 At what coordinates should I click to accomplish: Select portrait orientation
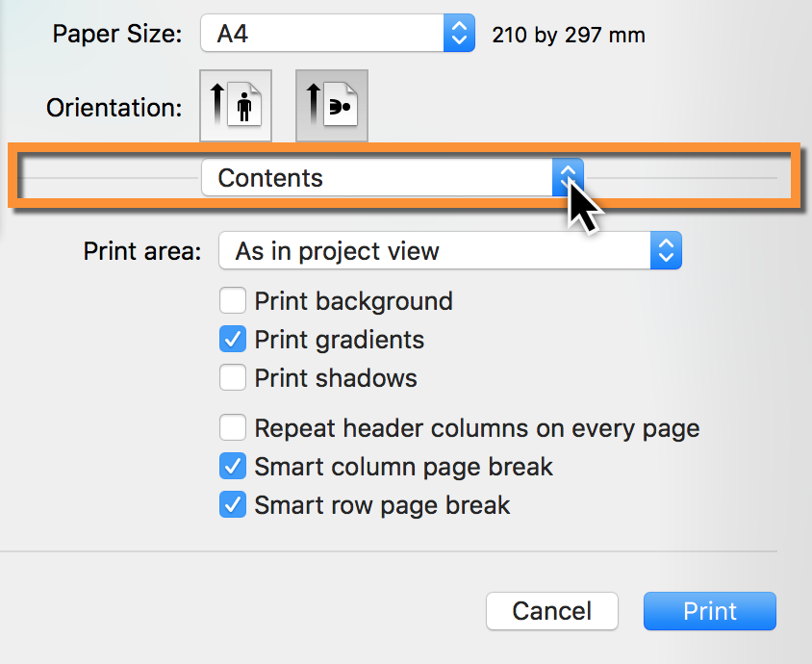click(236, 106)
